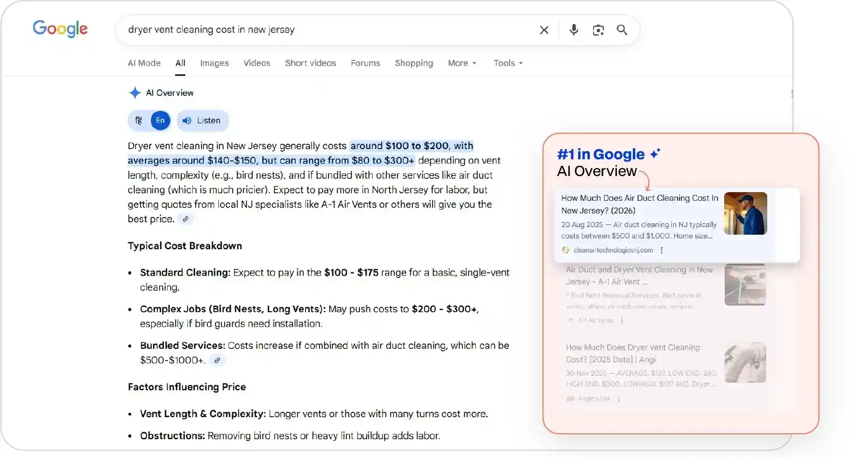Screen dimensions: 868x457
Task: Switch to the Images tab
Action: [214, 63]
